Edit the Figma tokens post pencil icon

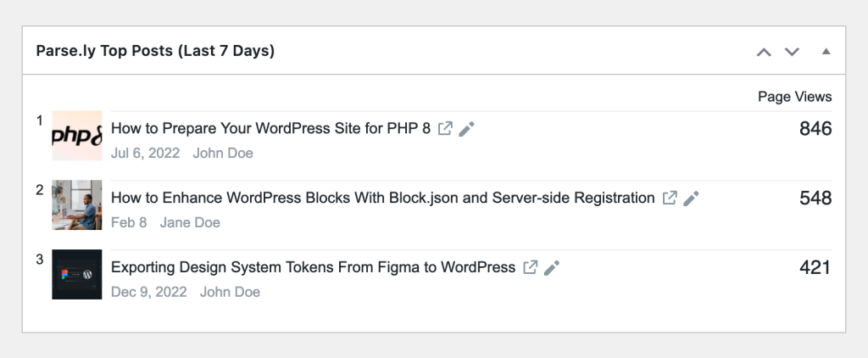(x=552, y=268)
